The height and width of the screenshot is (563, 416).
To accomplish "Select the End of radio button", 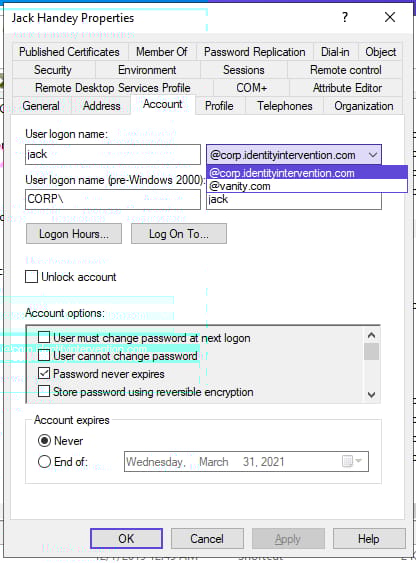I will (44, 461).
